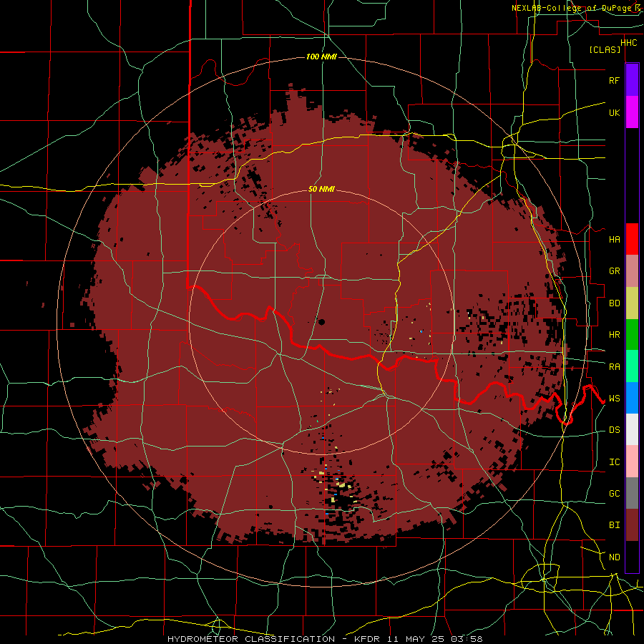
Task: Click the RF purple legend swatch
Action: tap(632, 79)
